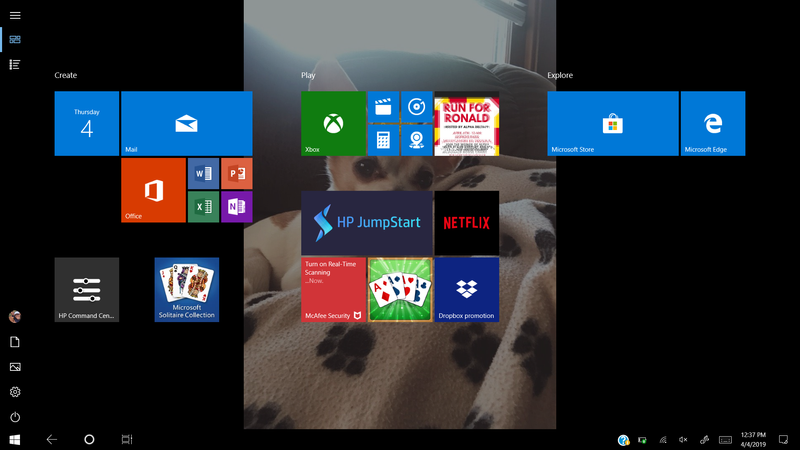
Task: Open the Movies & TV clapperboard tile
Action: pyautogui.click(x=383, y=107)
